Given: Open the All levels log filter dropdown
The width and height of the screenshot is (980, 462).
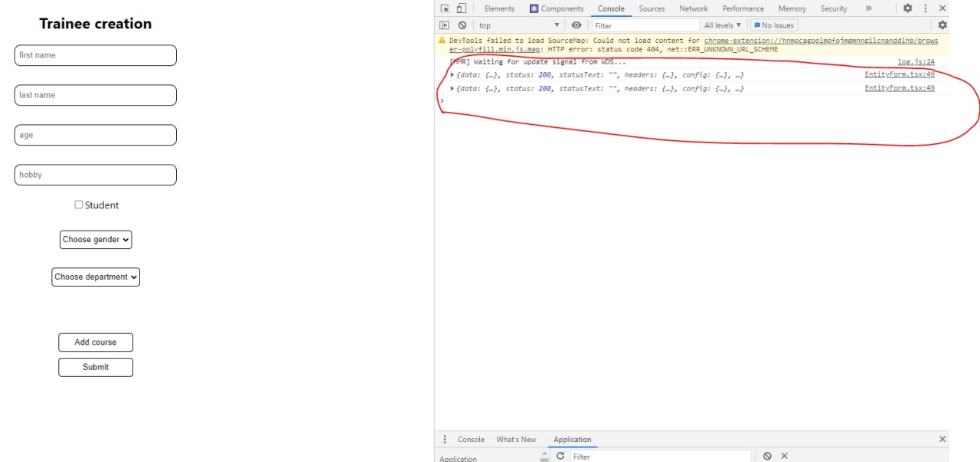Looking at the screenshot, I should click(x=722, y=25).
